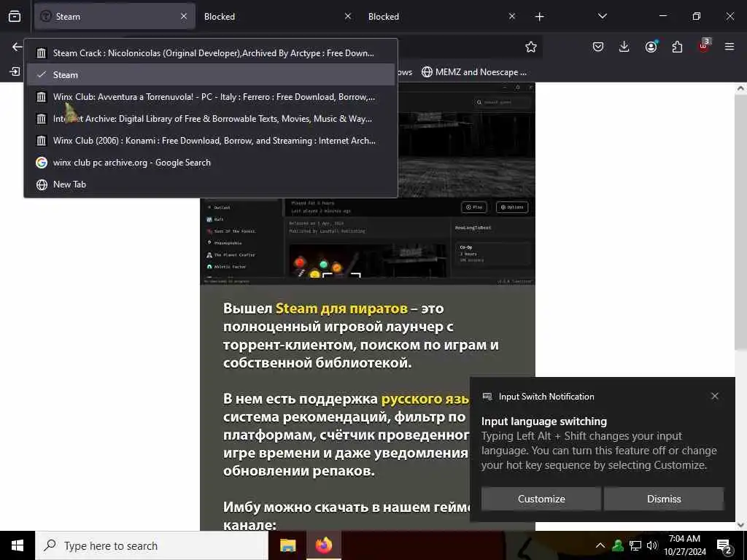747x560 pixels.
Task: Go to winx club pc archive.org Google Search
Action: (211, 163)
